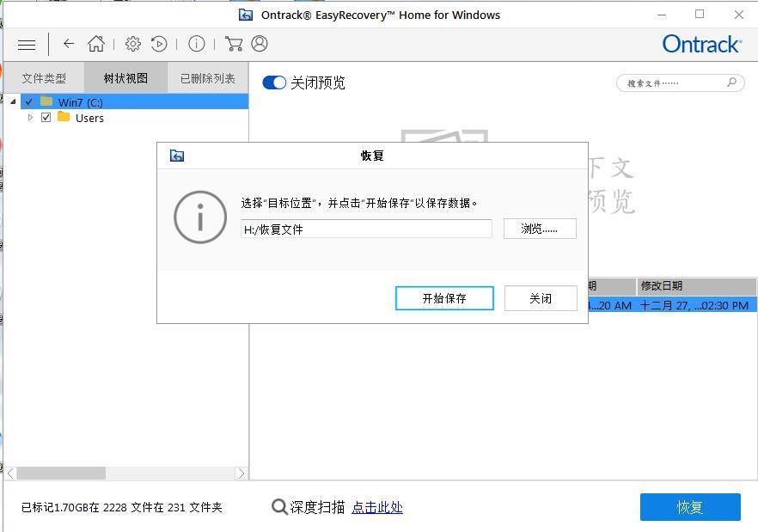Image resolution: width=758 pixels, height=532 pixels.
Task: Minimize the EasyRecovery window
Action: (x=662, y=15)
